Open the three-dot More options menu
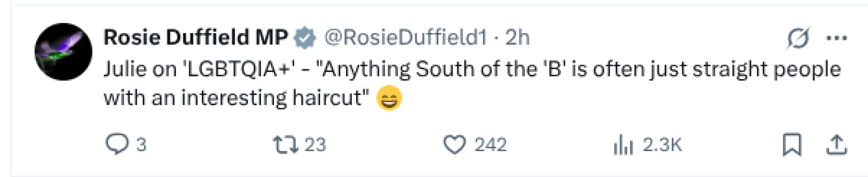868x177 pixels. 837,38
